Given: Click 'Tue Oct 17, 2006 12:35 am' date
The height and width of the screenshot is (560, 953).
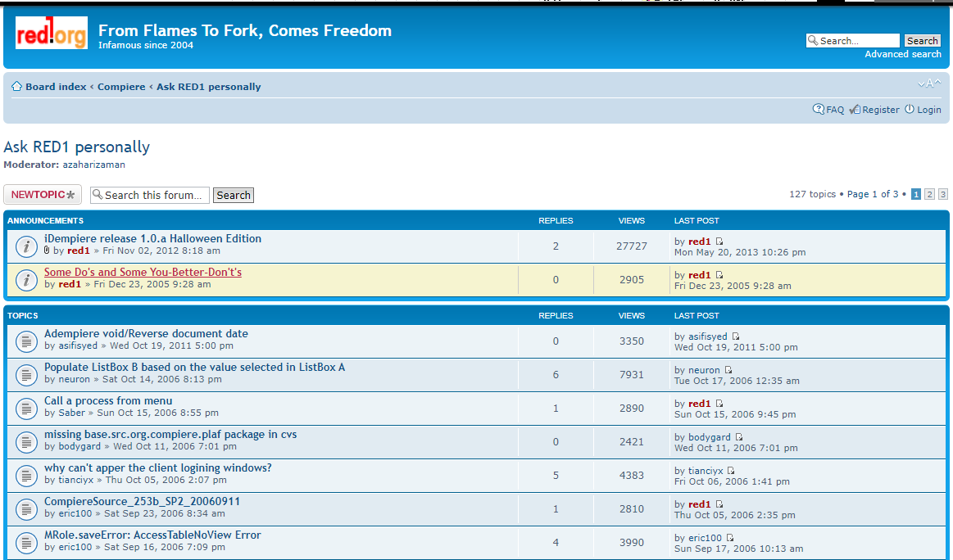Looking at the screenshot, I should click(737, 381).
